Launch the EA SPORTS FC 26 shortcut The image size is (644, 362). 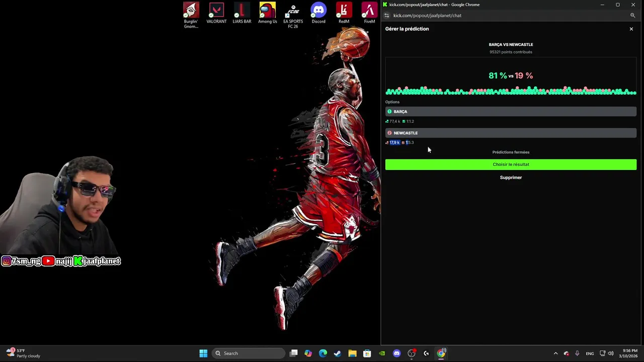coord(293,15)
